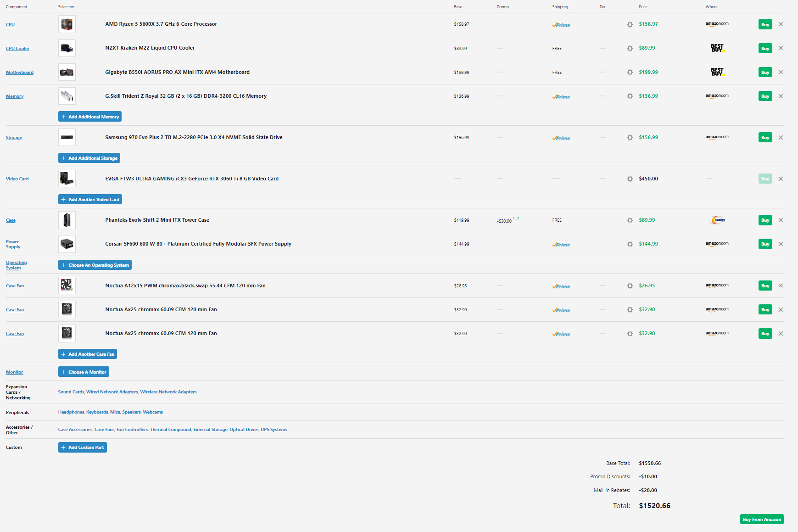
Task: Click the Best Buy logo in CPU Cooler row
Action: tap(717, 48)
